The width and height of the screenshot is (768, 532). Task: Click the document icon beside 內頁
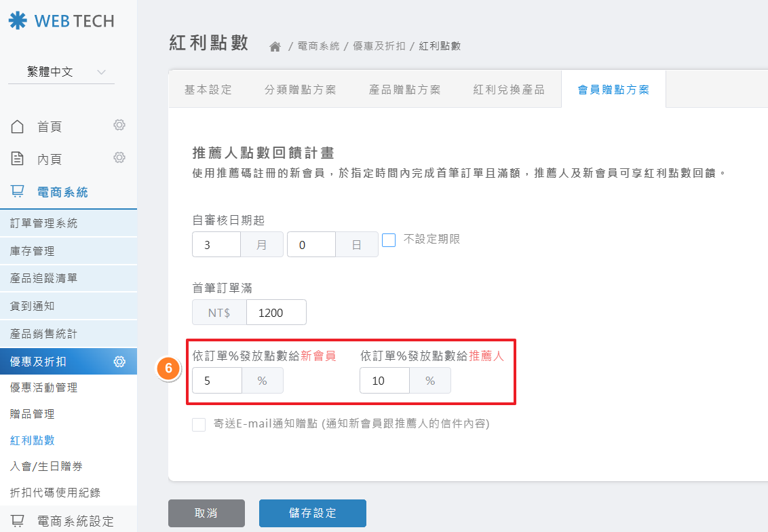(x=18, y=159)
